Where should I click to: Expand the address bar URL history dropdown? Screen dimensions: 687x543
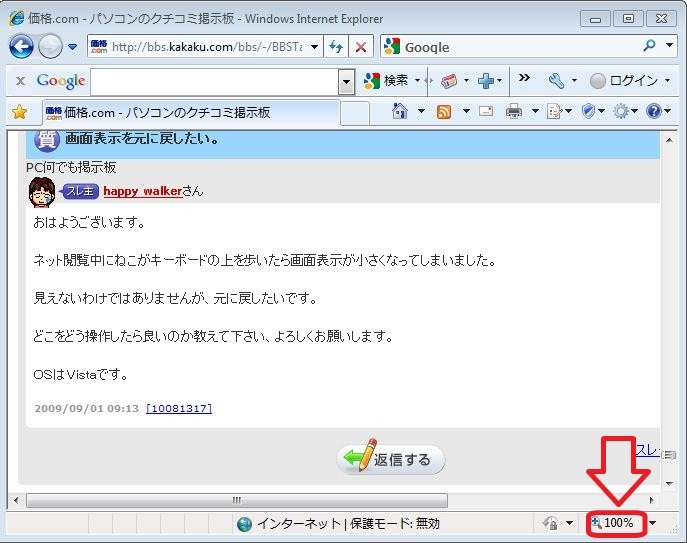[315, 46]
